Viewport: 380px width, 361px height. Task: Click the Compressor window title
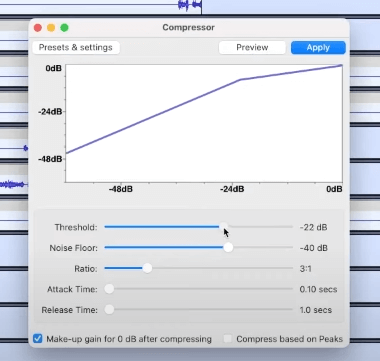click(188, 27)
